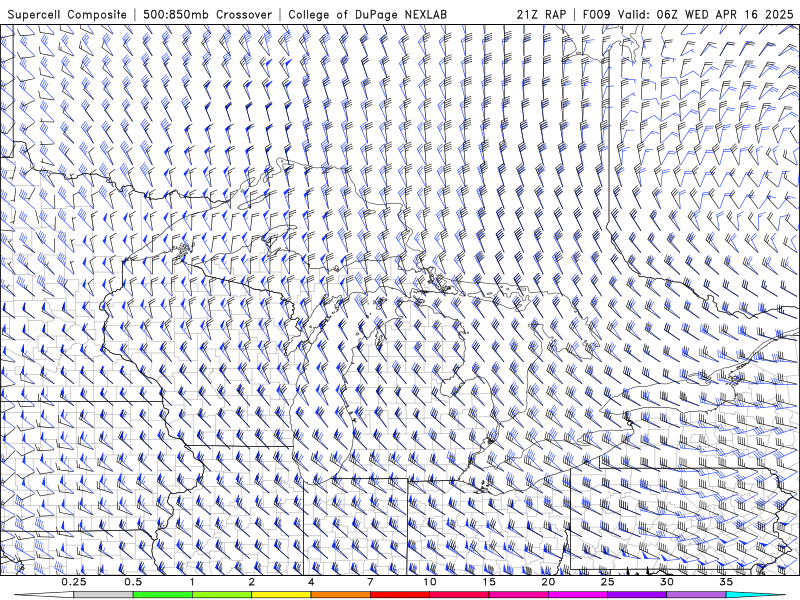Select the bright green swatch between 0.5 and 1
800x600 pixels.
pyautogui.click(x=163, y=595)
